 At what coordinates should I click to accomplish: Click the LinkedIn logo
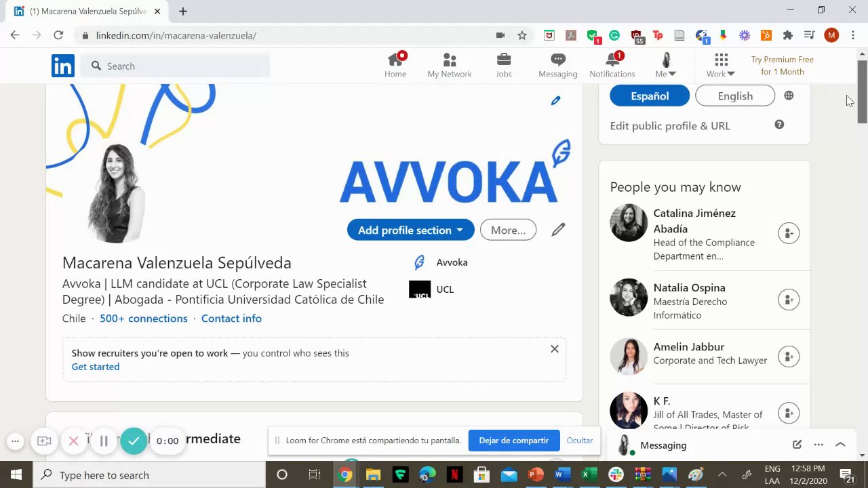click(63, 66)
